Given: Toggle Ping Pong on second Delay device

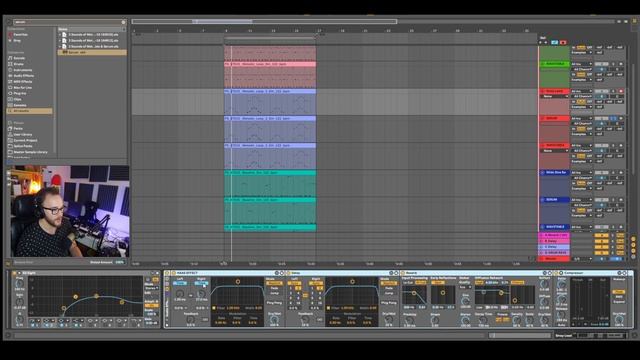Looking at the screenshot, I should coord(389,303).
